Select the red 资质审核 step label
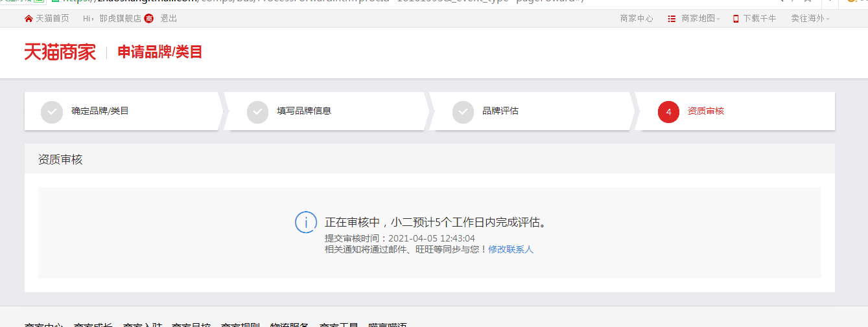The image size is (868, 327). pos(706,111)
